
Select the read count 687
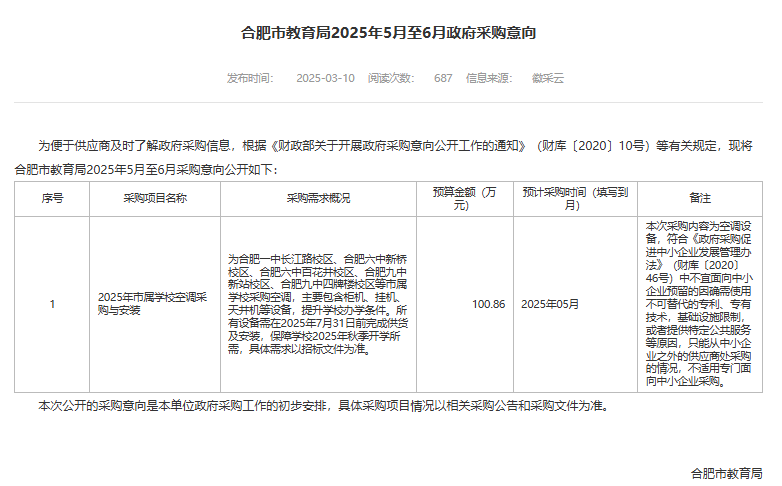(443, 78)
